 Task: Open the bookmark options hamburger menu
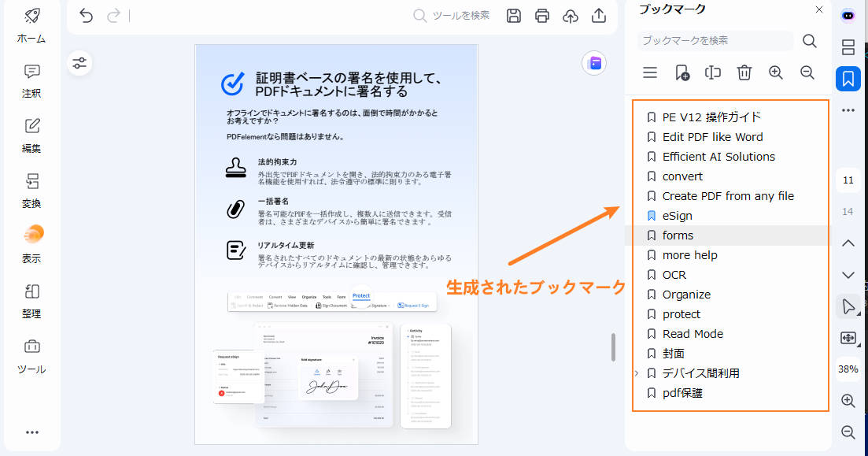[649, 72]
